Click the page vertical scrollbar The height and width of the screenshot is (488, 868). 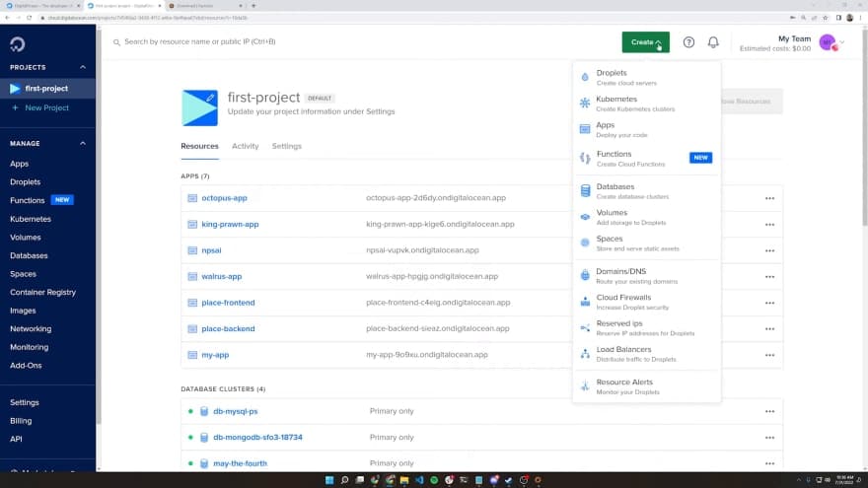pyautogui.click(x=864, y=127)
